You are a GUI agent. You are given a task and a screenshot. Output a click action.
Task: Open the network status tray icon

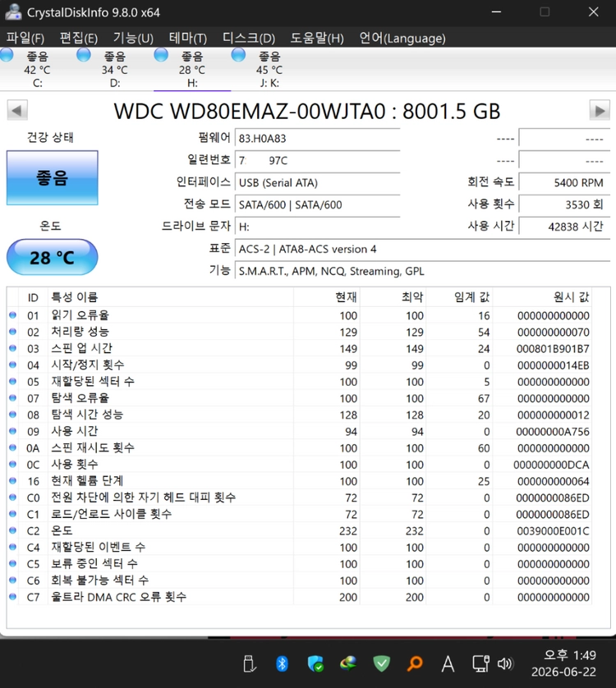[480, 663]
